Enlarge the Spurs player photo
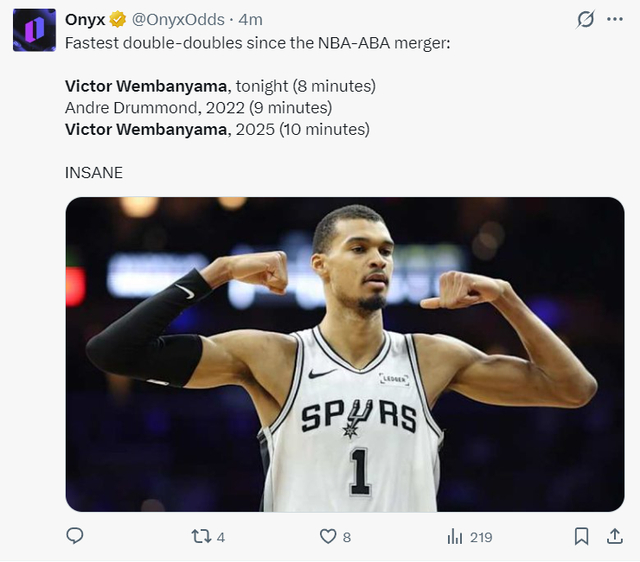Screen dimensions: 640x562 pos(345,354)
